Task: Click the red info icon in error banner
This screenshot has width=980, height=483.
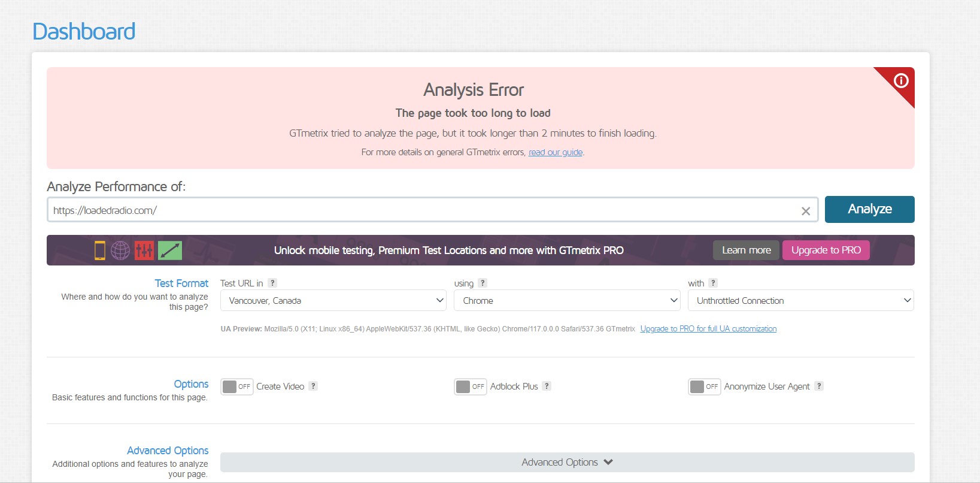Action: click(901, 81)
